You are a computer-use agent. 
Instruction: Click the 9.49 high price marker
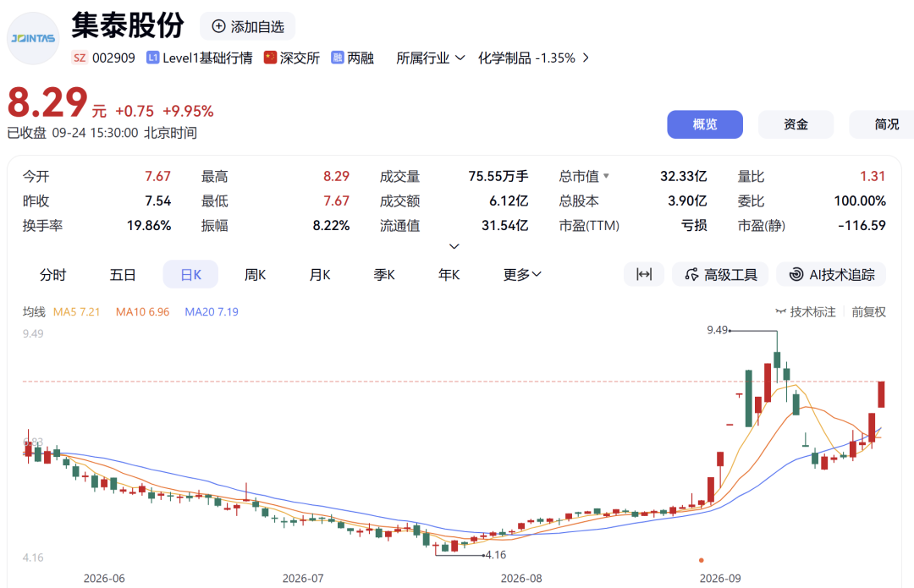[x=718, y=330]
